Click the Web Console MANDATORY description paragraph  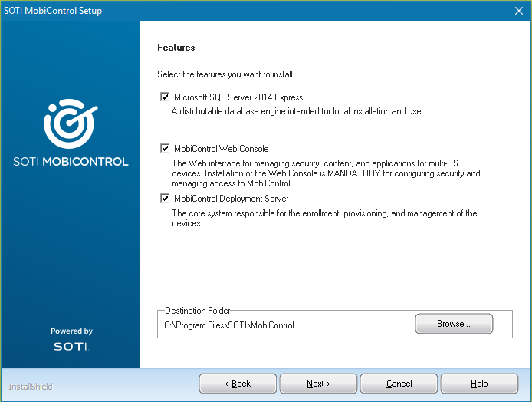[x=326, y=173]
